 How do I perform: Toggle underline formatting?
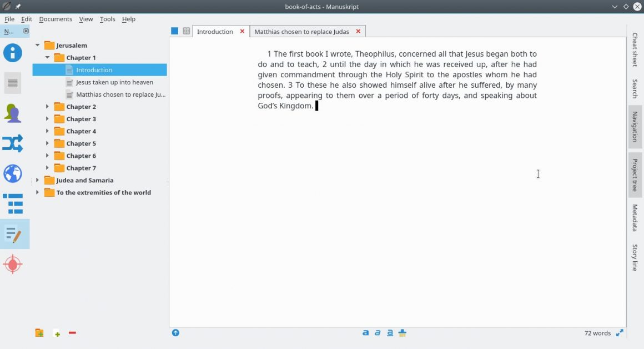(x=390, y=332)
